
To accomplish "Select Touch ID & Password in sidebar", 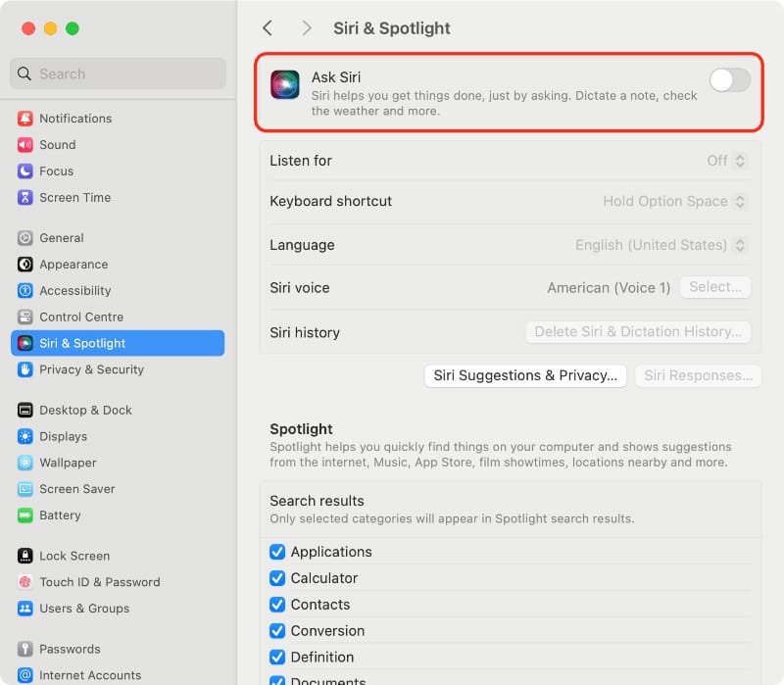I will (118, 582).
